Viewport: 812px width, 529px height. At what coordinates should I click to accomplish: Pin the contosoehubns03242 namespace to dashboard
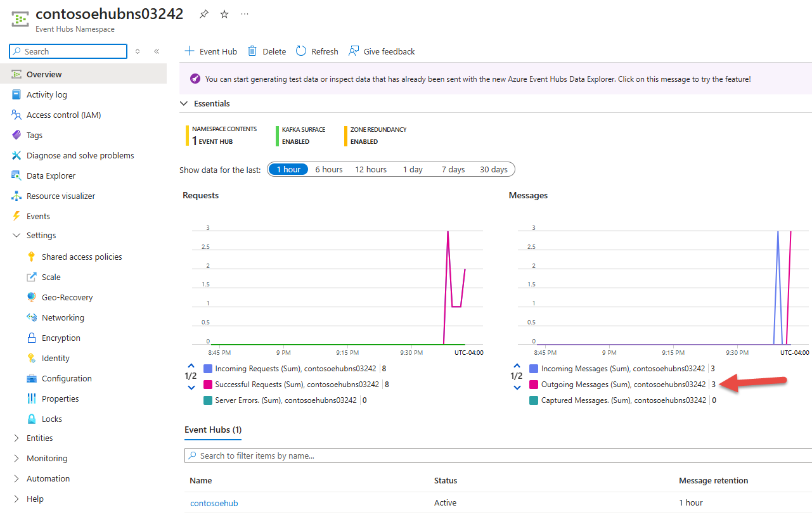[x=203, y=14]
